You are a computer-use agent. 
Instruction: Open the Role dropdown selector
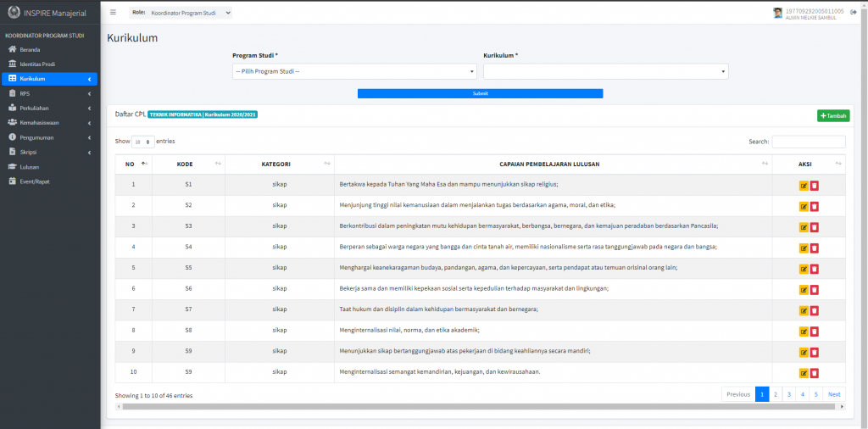coord(191,12)
